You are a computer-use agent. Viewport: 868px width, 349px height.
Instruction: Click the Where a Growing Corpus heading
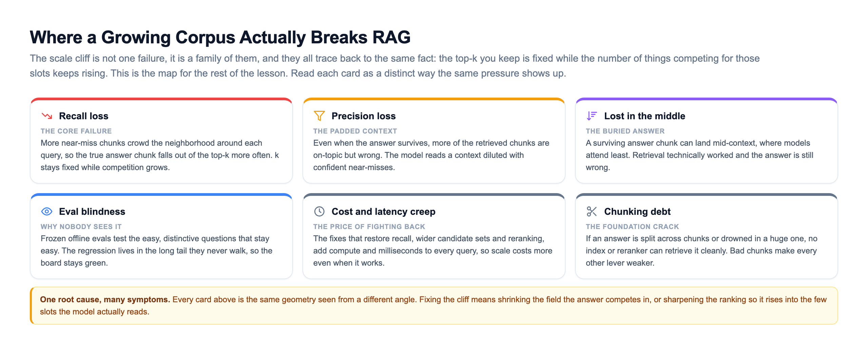[220, 37]
